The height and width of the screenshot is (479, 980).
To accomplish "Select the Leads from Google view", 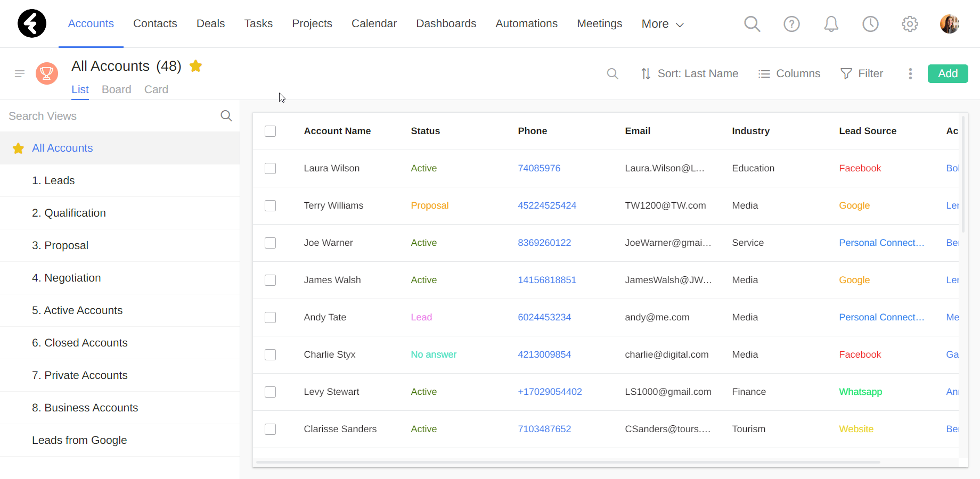I will (120, 440).
